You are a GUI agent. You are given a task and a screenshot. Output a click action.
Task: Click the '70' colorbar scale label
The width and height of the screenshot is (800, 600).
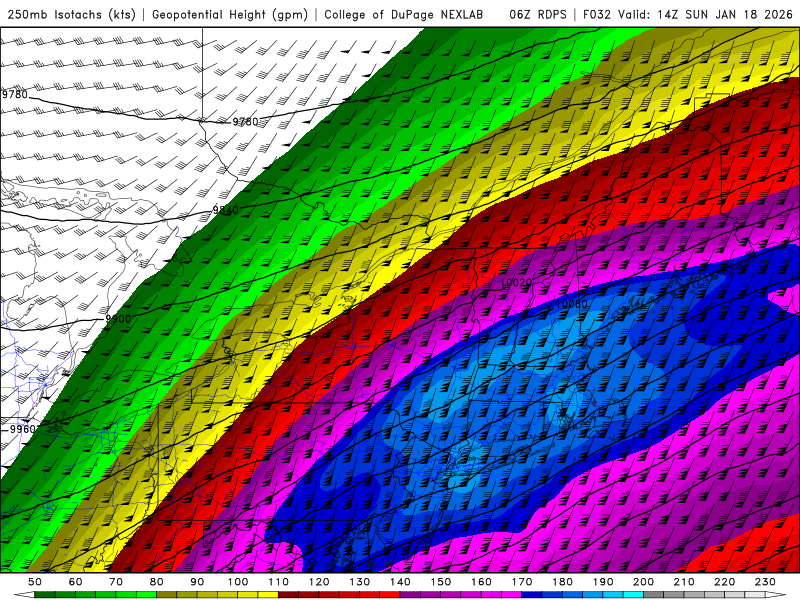(x=116, y=582)
